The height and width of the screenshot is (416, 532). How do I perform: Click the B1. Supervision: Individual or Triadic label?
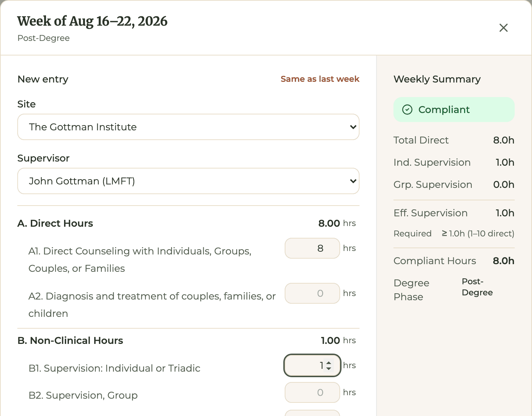coord(114,368)
